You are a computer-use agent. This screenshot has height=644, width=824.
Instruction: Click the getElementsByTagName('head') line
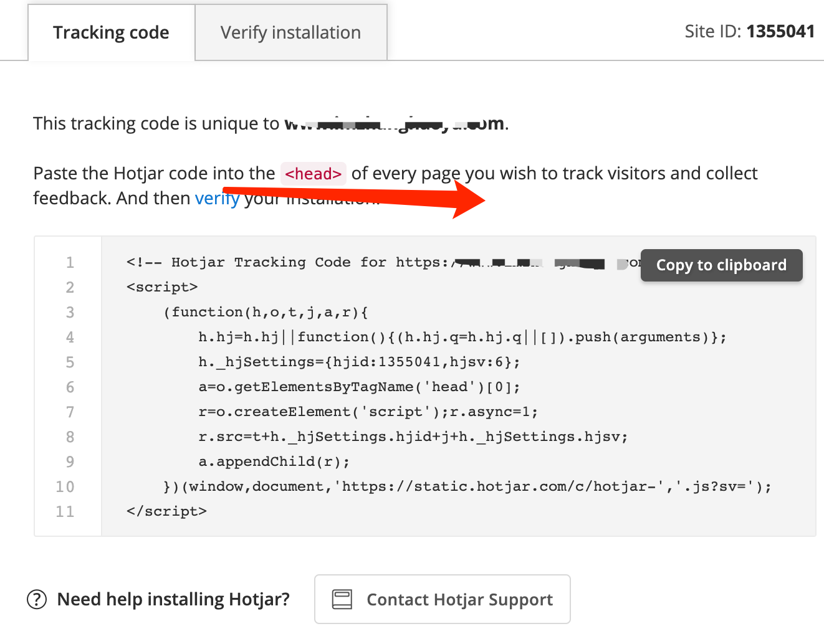click(359, 387)
